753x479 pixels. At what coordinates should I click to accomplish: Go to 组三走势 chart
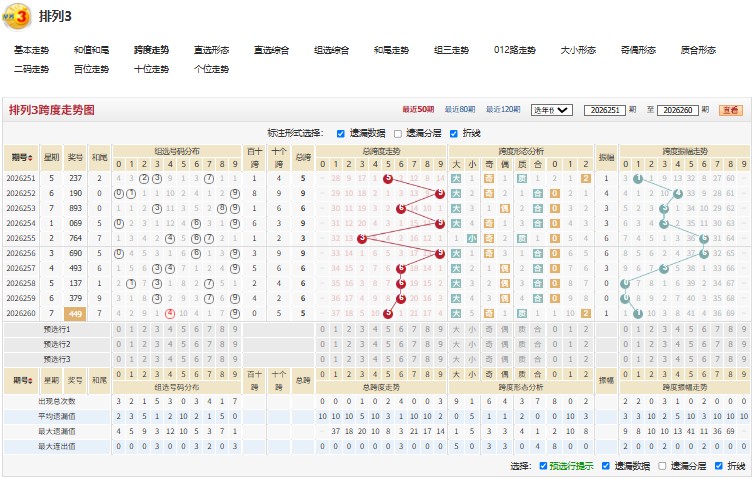click(x=451, y=50)
